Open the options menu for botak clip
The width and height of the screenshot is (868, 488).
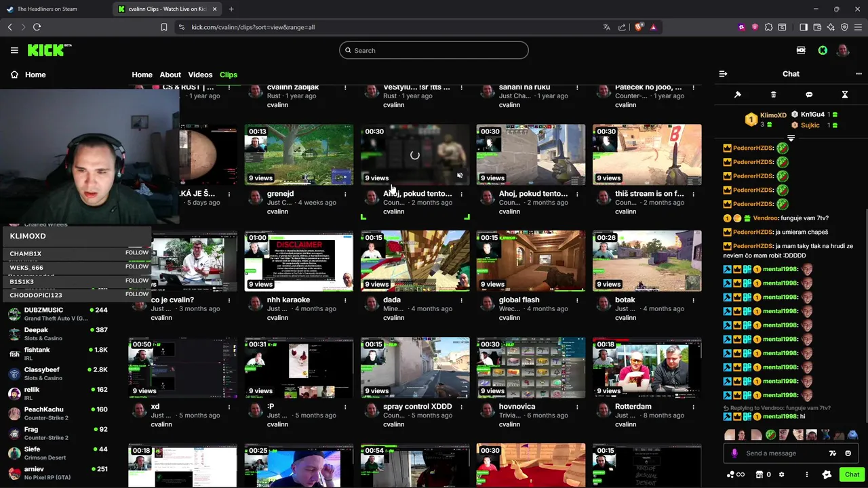pos(693,300)
